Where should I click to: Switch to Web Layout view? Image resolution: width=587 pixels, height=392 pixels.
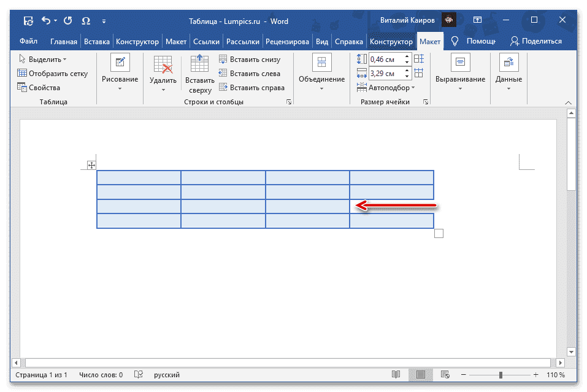tap(447, 375)
